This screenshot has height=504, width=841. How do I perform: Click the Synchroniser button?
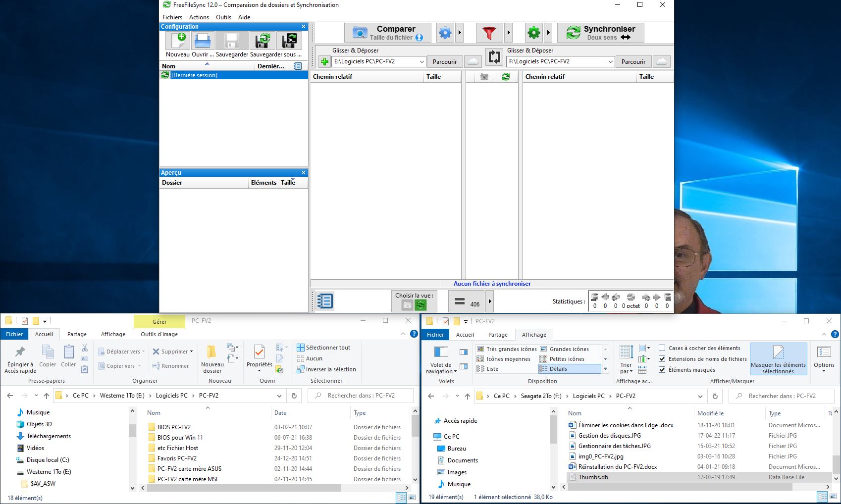[601, 33]
